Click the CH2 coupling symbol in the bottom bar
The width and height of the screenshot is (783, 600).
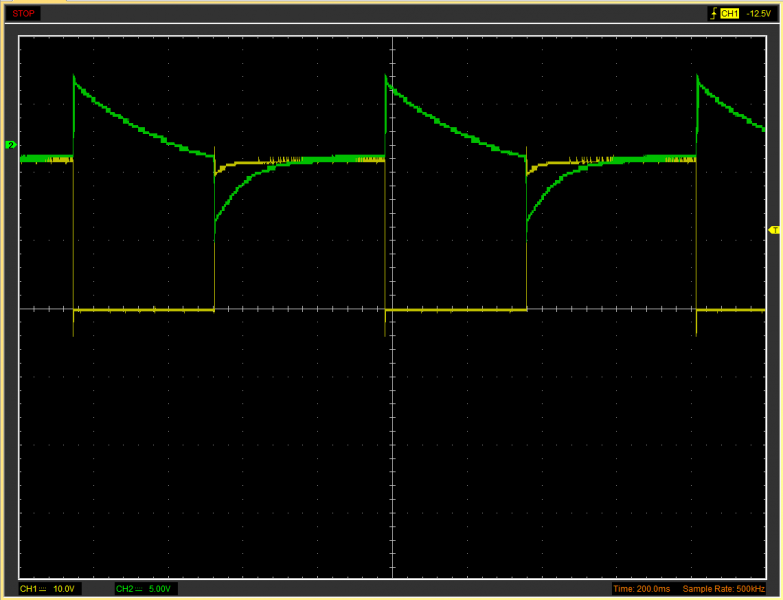pyautogui.click(x=141, y=589)
